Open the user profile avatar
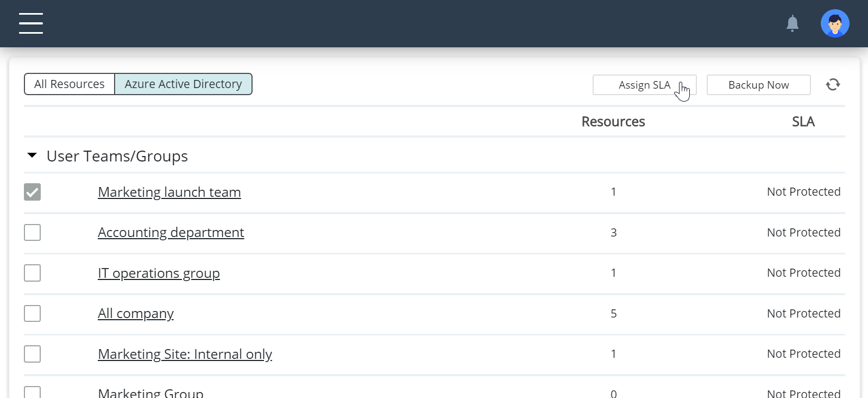 [834, 23]
